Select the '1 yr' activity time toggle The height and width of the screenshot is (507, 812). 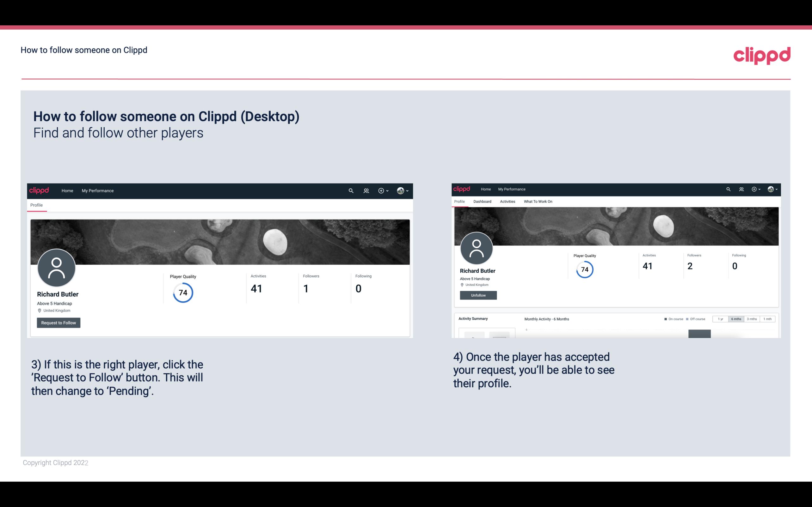click(721, 319)
